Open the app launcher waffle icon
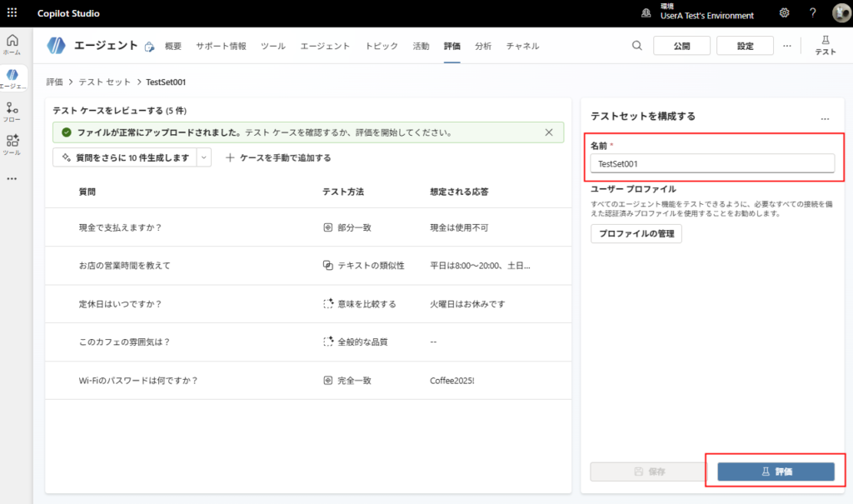This screenshot has height=504, width=853. point(12,13)
